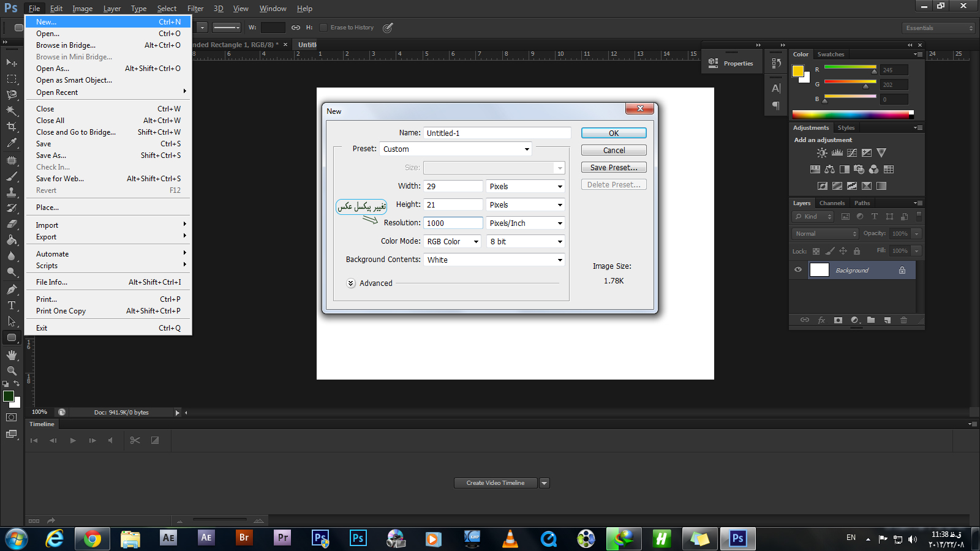
Task: Click Create Video Timeline button
Action: tap(496, 483)
